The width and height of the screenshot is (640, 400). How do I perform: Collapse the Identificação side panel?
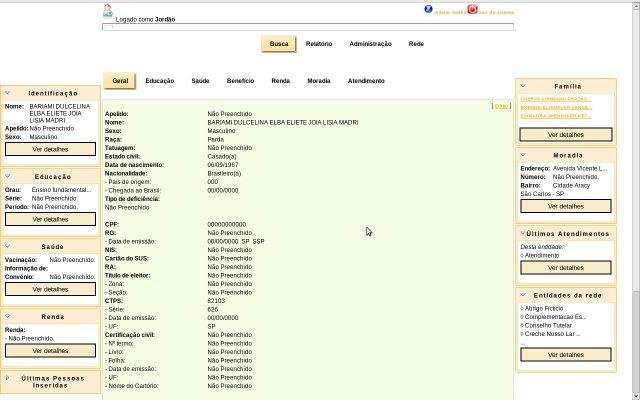pos(7,93)
